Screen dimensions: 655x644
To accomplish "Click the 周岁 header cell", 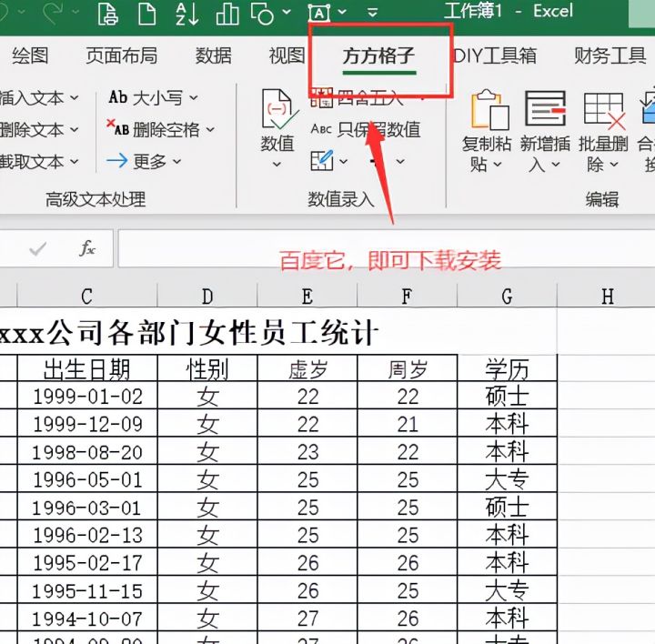I will [408, 369].
